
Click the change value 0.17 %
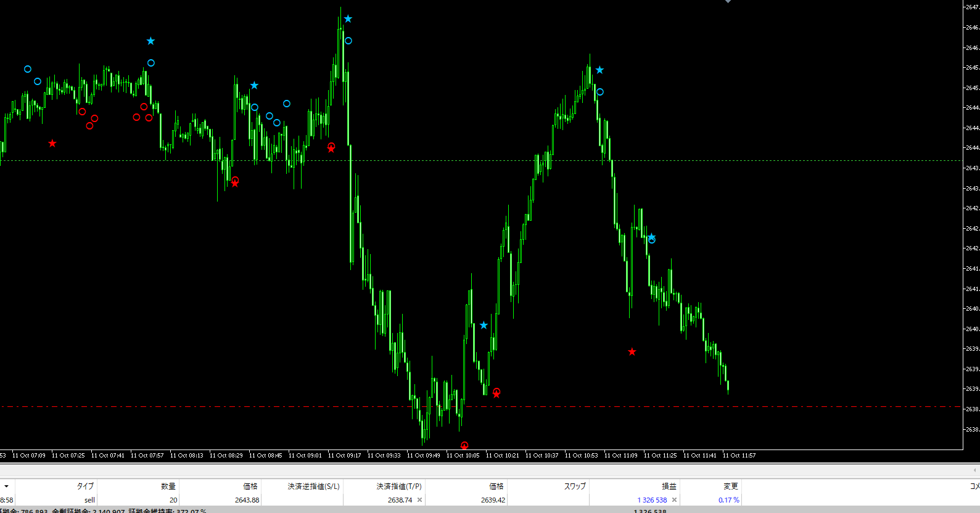(728, 500)
